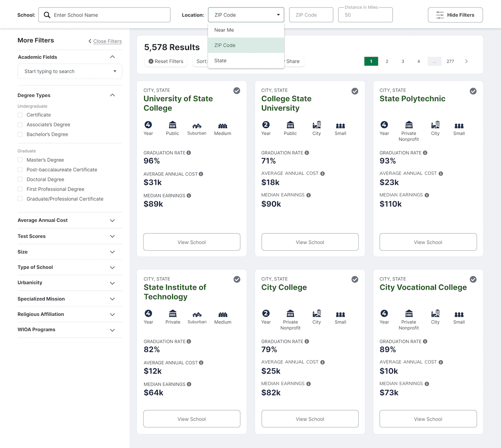Choose State in the location dropdown list
The image size is (501, 448).
click(246, 61)
